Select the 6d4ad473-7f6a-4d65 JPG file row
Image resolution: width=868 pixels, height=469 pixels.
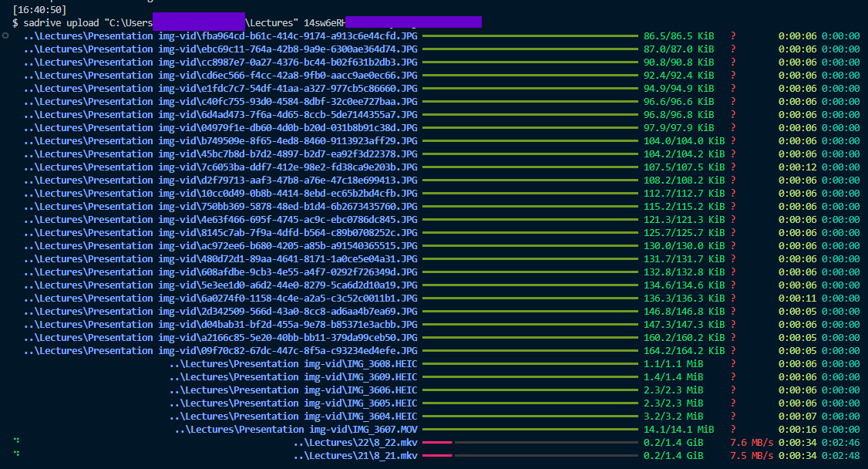click(442, 115)
